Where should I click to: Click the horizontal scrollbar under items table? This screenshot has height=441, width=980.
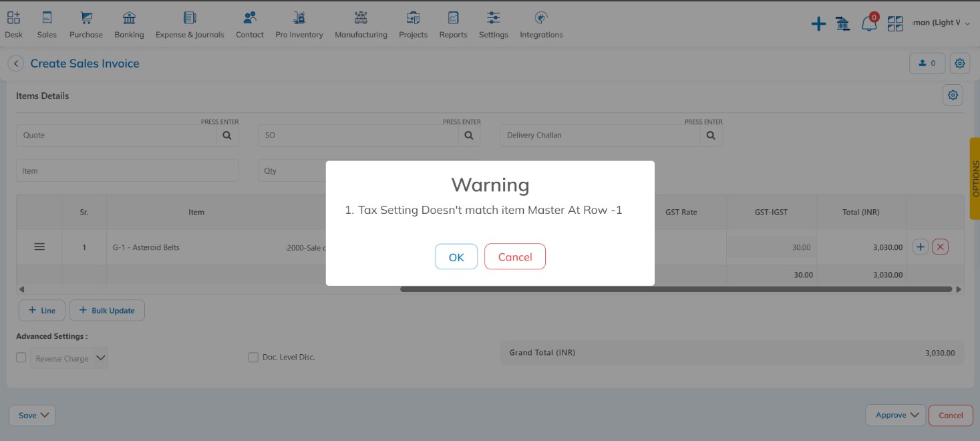[x=675, y=289]
